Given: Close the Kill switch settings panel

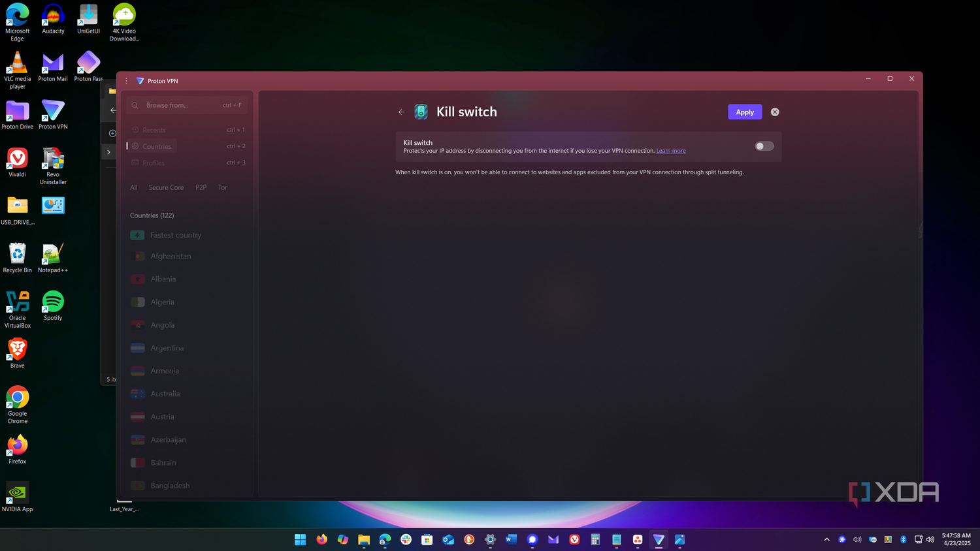Looking at the screenshot, I should pyautogui.click(x=775, y=112).
